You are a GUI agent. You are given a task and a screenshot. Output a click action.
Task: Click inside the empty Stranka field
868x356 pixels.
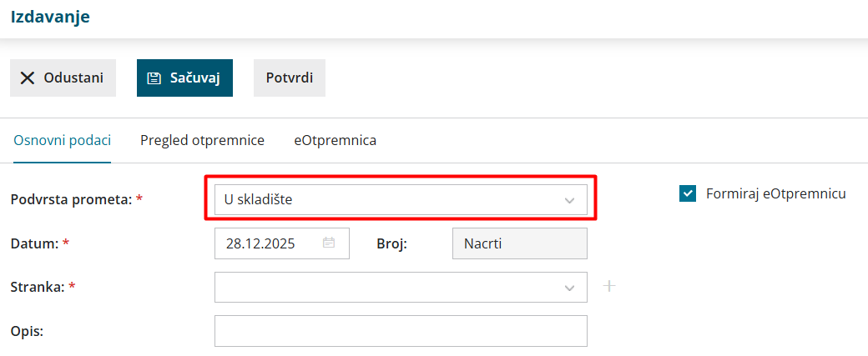tap(384, 287)
